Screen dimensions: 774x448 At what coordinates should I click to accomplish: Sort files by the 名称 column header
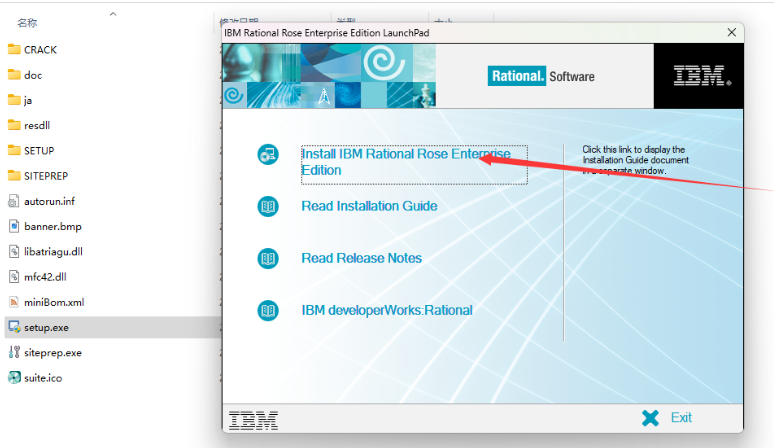click(27, 23)
